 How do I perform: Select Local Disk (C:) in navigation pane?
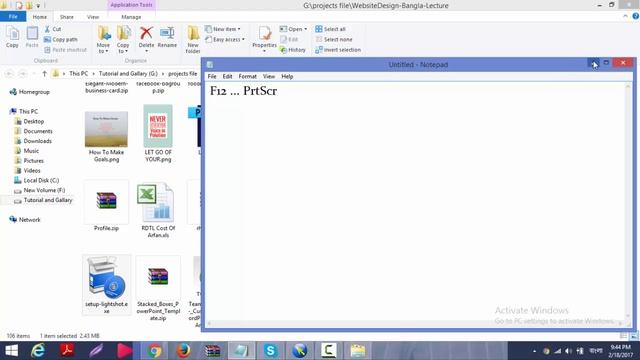37,180
